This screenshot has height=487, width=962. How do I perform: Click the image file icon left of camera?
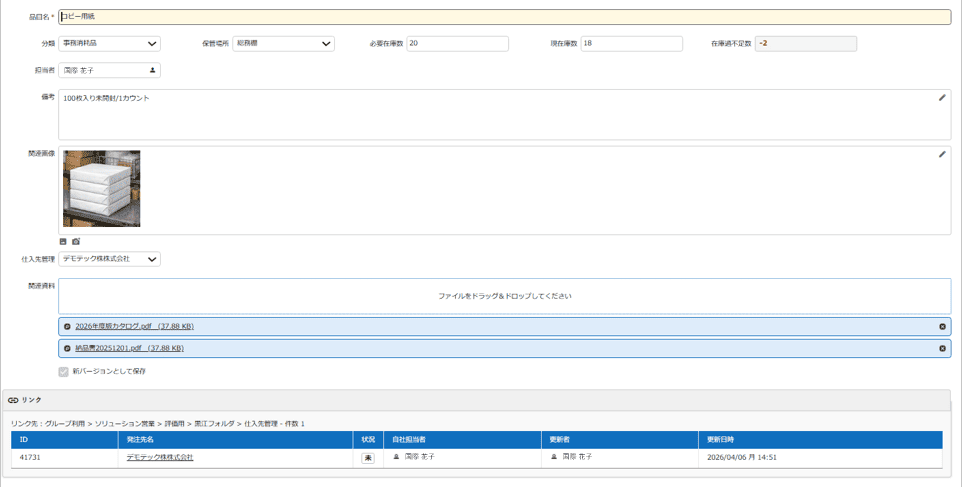pyautogui.click(x=64, y=242)
